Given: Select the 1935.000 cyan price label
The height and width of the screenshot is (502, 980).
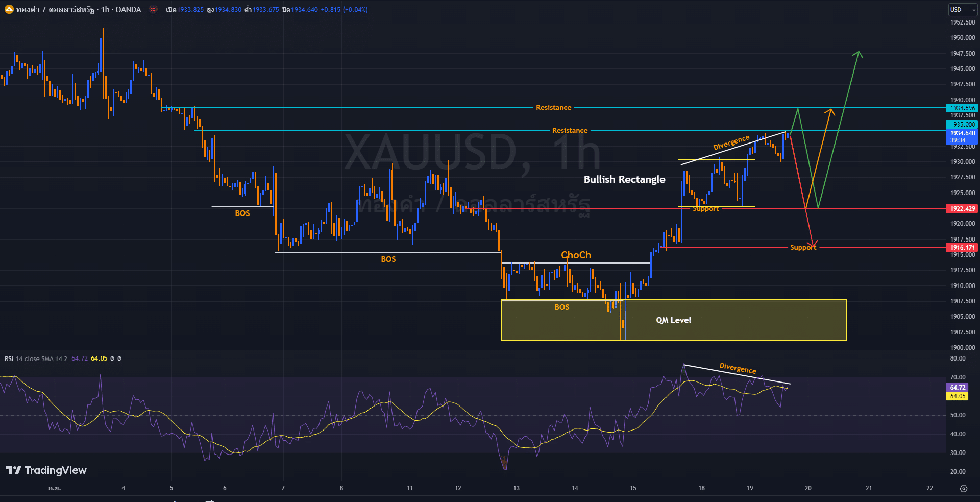Looking at the screenshot, I should (962, 125).
